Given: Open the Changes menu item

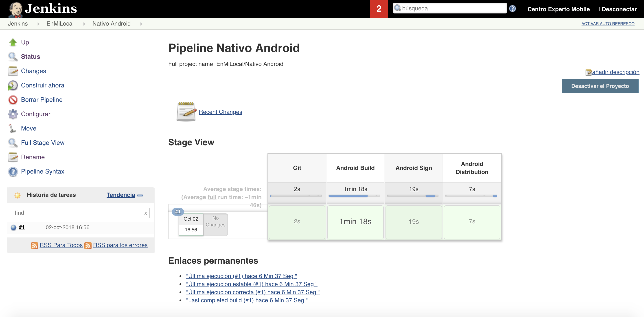Looking at the screenshot, I should click(33, 71).
